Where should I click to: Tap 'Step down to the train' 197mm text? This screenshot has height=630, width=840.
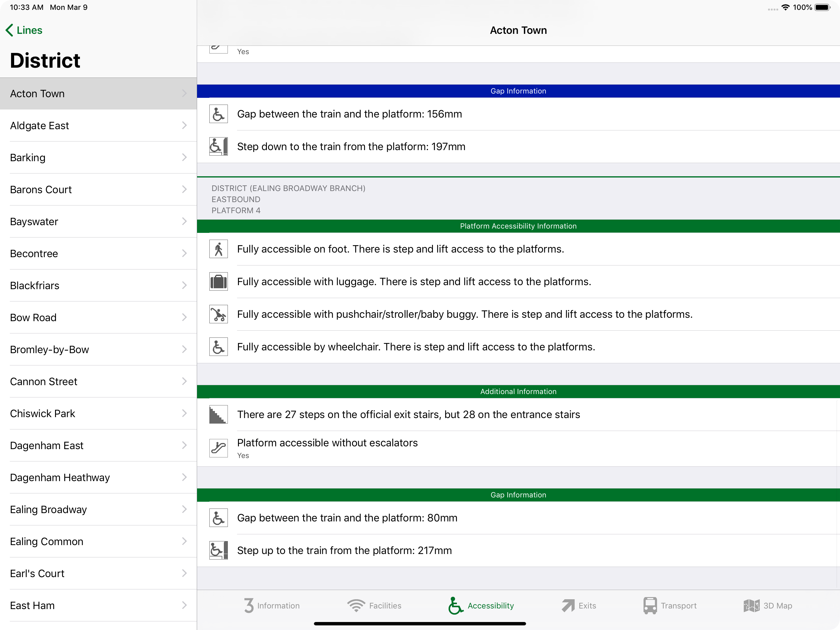351,147
